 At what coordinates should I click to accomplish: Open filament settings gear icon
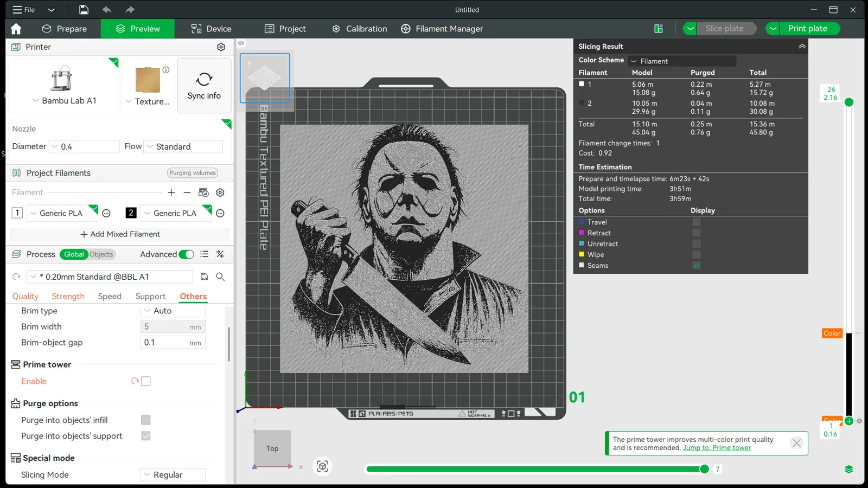tap(220, 192)
